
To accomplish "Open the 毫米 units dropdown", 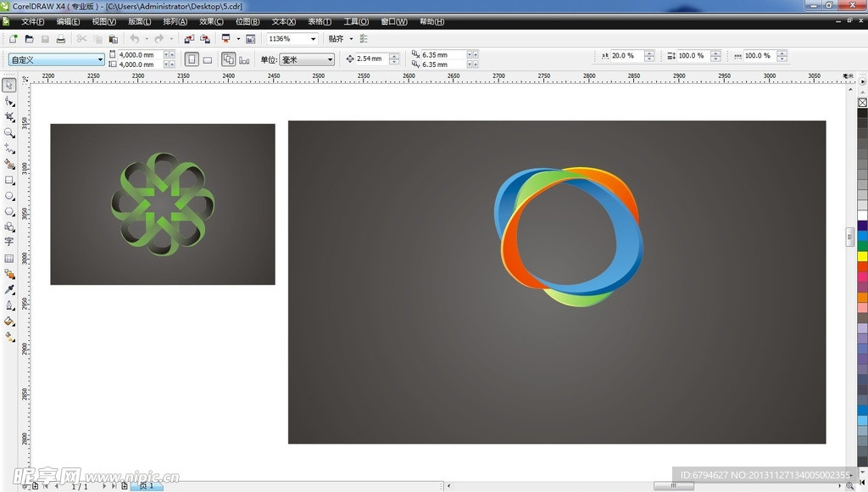I will (330, 59).
